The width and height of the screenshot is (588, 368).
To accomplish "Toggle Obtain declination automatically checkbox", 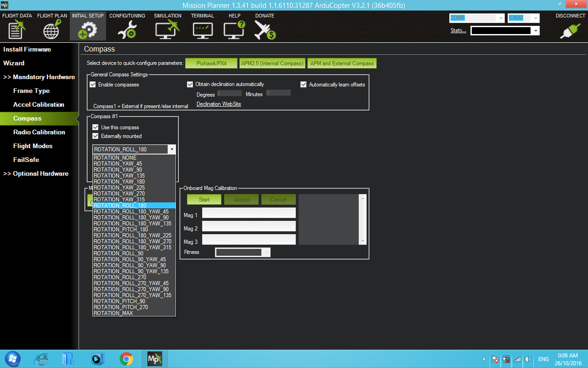I will point(190,84).
